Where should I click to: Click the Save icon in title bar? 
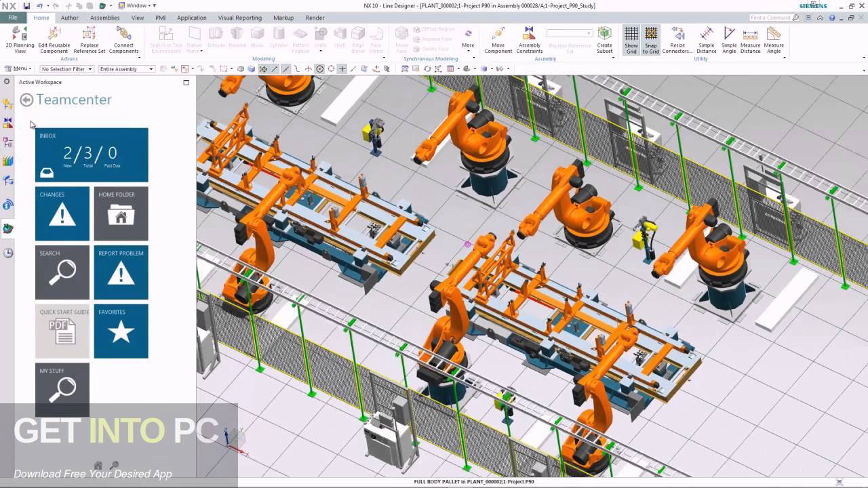coord(26,5)
